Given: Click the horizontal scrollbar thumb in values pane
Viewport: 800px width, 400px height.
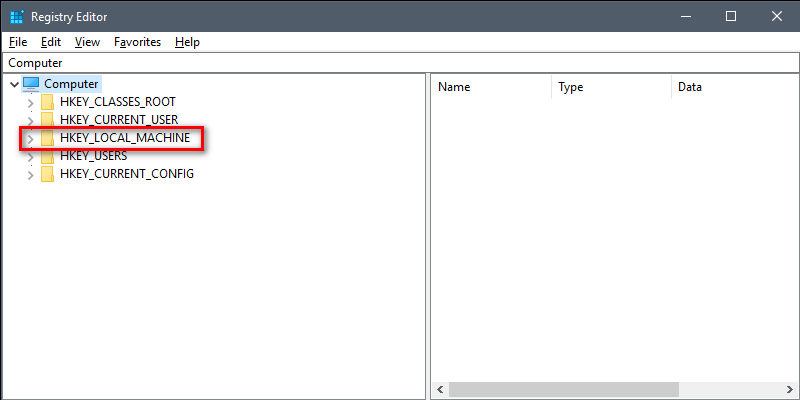Looking at the screenshot, I should pyautogui.click(x=564, y=390).
